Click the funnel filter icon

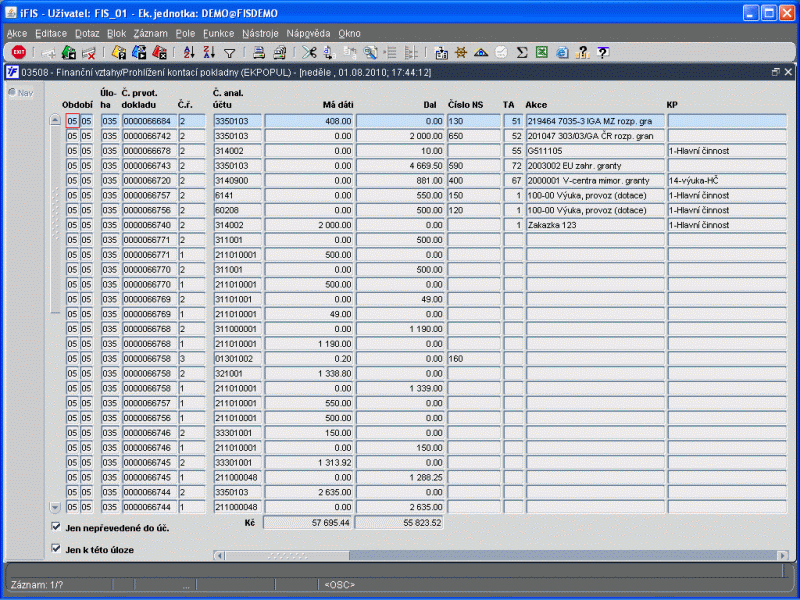229,52
